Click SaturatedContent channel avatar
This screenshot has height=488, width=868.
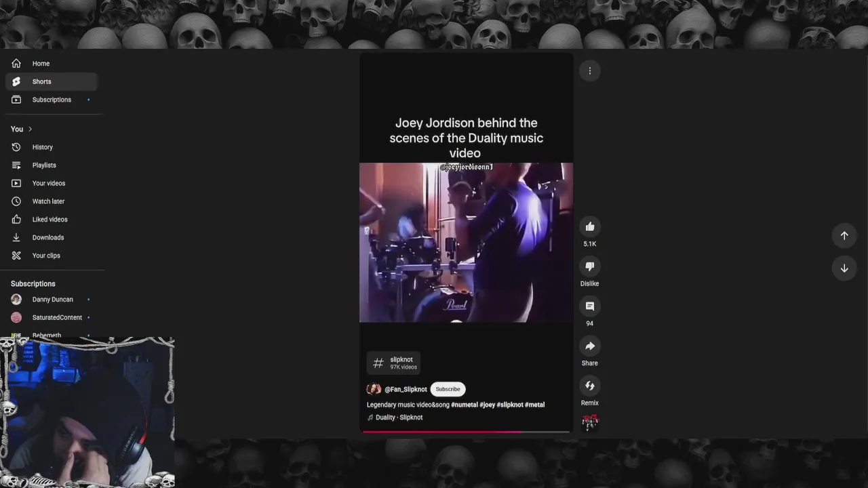tap(16, 317)
